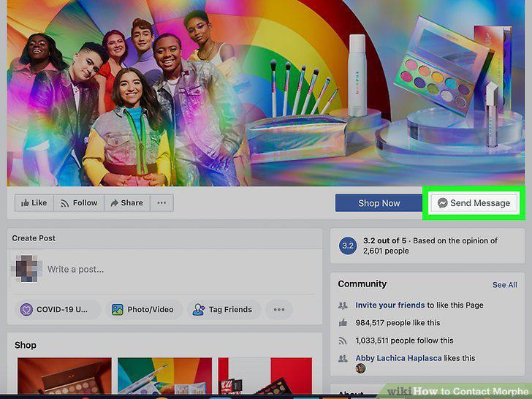
Task: Click the thumbs-up icon beside 984,517 likes
Action: [343, 323]
